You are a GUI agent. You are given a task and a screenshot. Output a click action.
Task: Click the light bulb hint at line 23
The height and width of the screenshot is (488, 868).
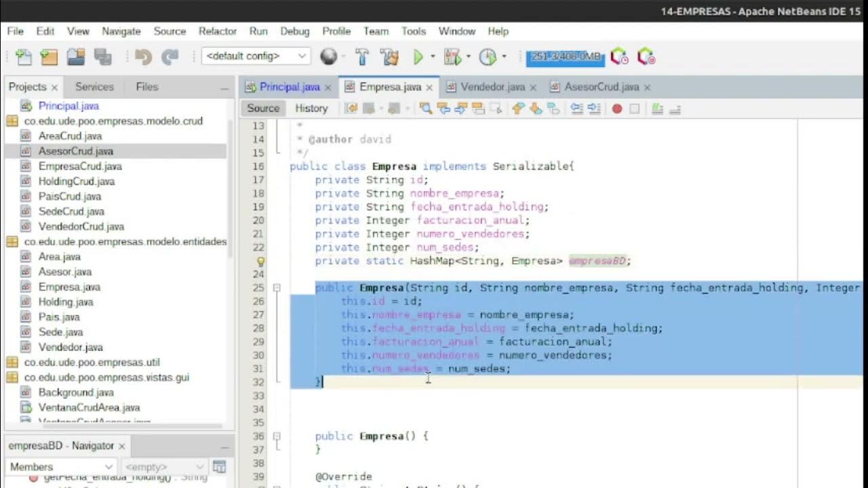[x=260, y=261]
